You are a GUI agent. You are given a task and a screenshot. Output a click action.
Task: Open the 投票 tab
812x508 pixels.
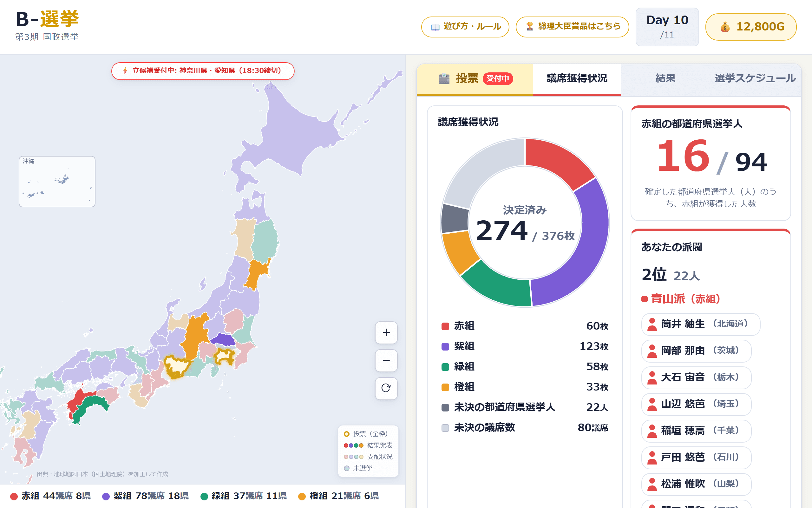coord(475,79)
